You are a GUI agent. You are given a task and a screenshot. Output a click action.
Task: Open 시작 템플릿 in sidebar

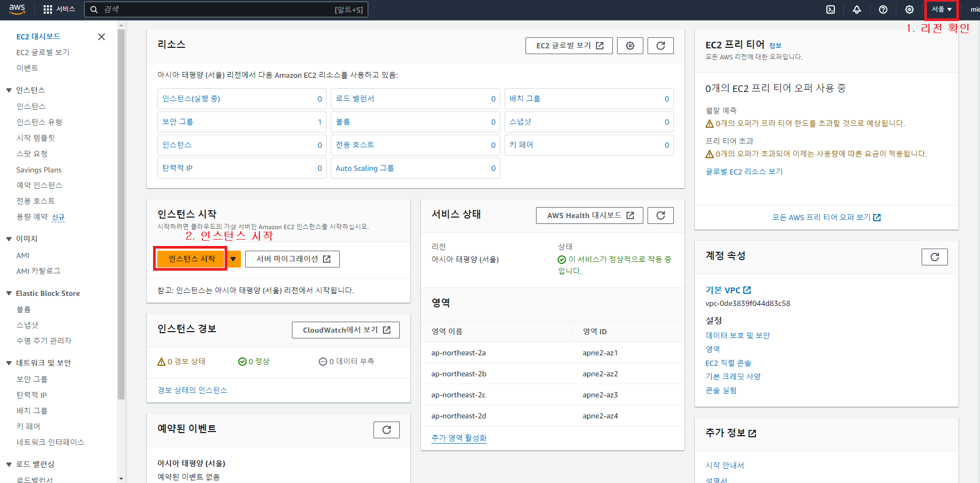(36, 138)
